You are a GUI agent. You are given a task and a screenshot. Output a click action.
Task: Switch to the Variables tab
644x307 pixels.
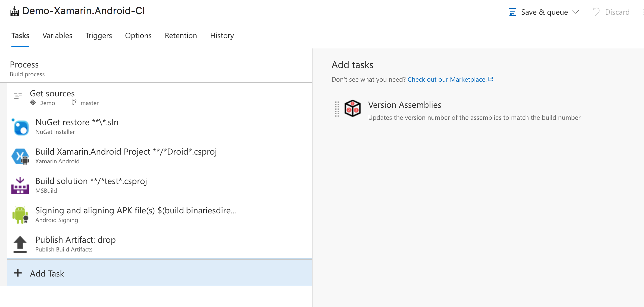click(57, 36)
